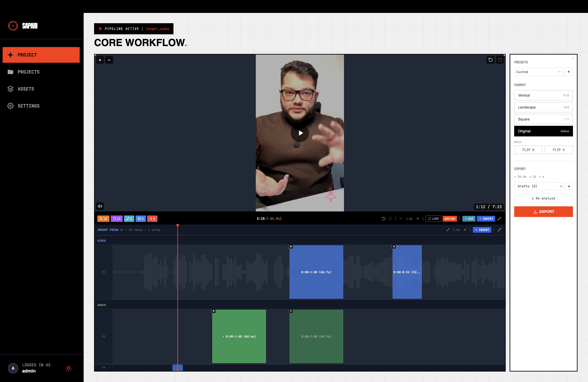This screenshot has width=588, height=382.
Task: Click the microphone badge showing 0
Action: (152, 218)
